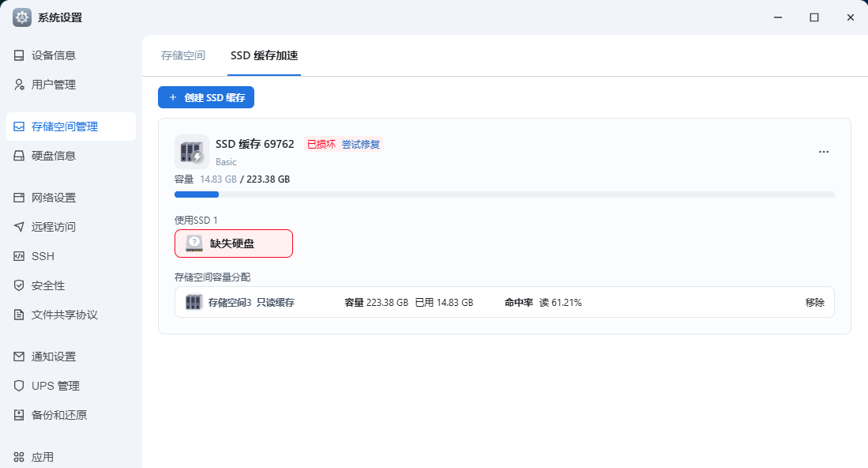Go to 用户管理 section
Image resolution: width=868 pixels, height=468 pixels.
coord(71,85)
